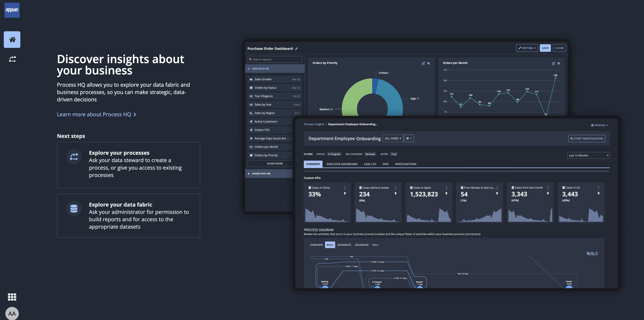Open the AA user avatar menu
The height and width of the screenshot is (320, 644).
click(12, 314)
